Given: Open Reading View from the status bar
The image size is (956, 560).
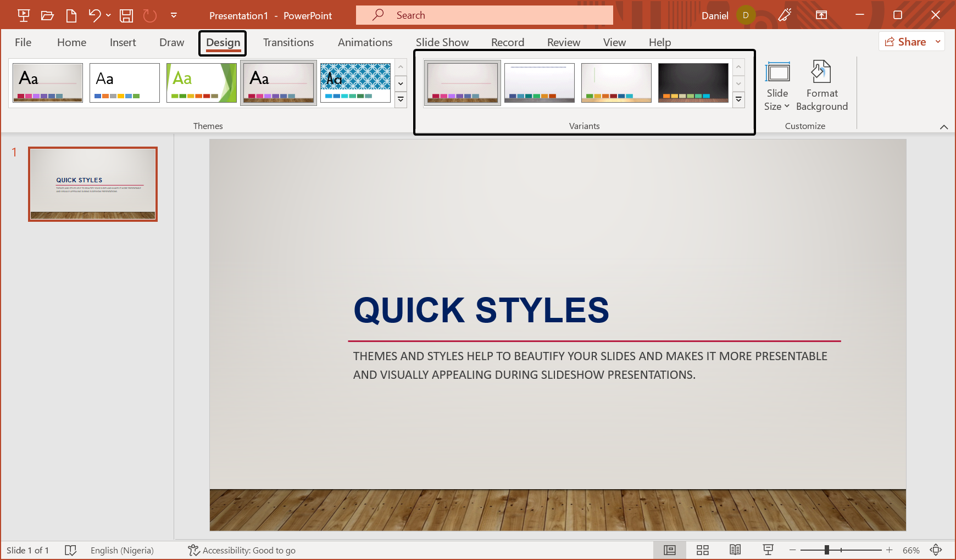Looking at the screenshot, I should click(x=735, y=550).
